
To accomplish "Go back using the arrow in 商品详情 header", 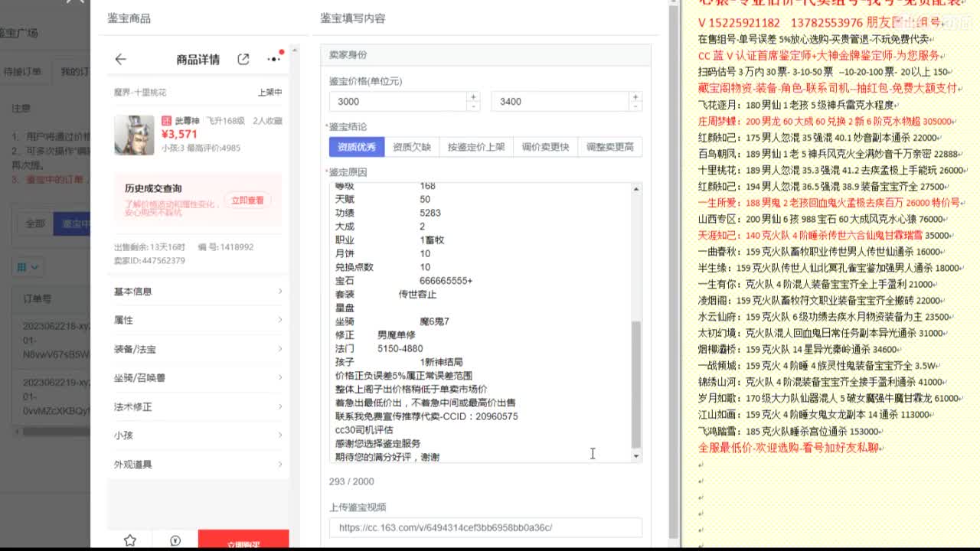I will pos(120,59).
